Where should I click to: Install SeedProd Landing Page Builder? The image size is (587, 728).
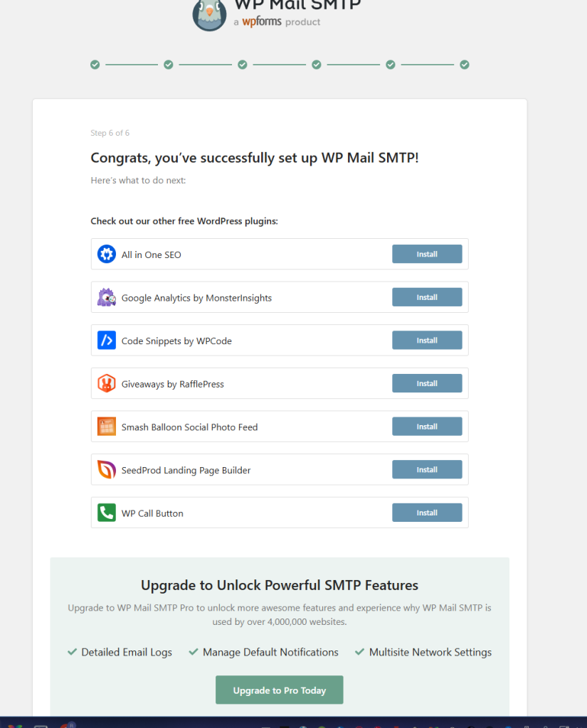tap(427, 470)
